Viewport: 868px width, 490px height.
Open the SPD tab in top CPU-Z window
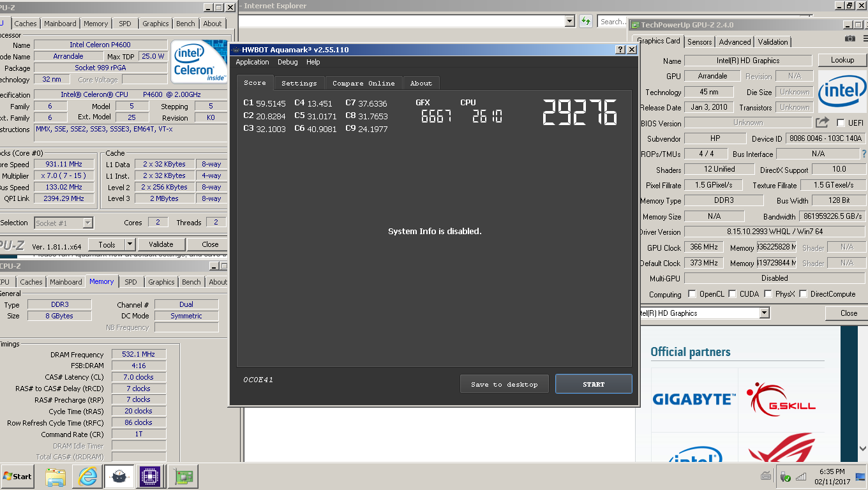click(125, 24)
